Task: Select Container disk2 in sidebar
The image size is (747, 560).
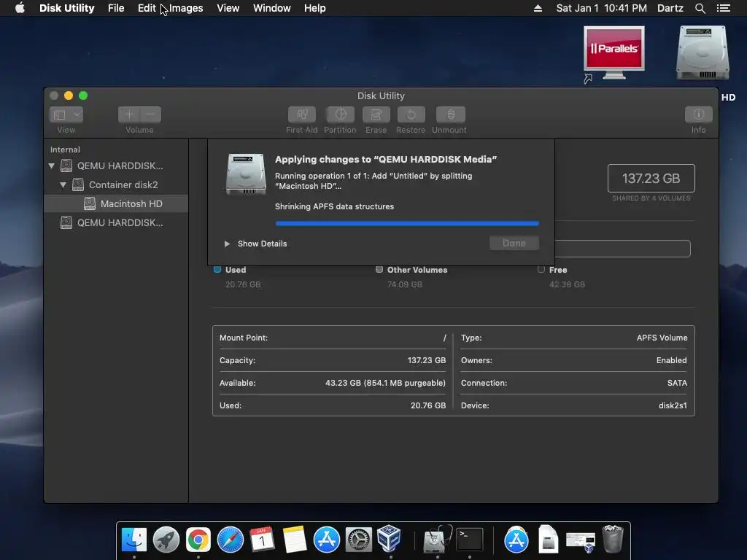Action: pos(116,184)
